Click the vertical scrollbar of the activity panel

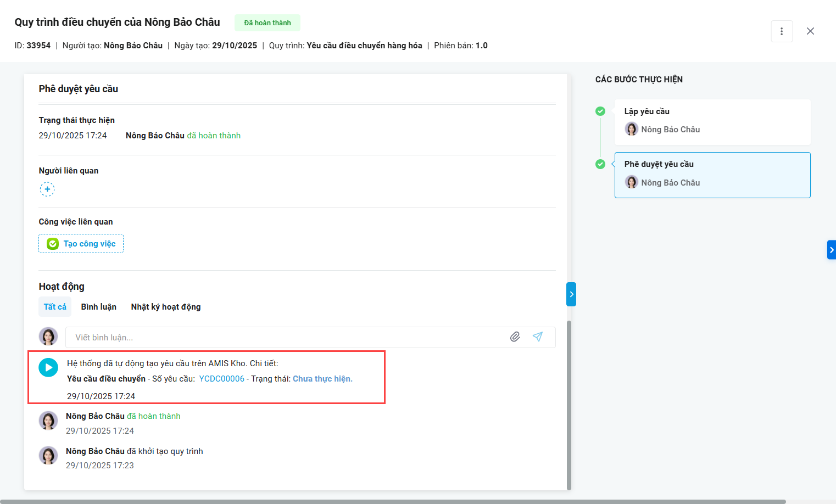[569, 405]
